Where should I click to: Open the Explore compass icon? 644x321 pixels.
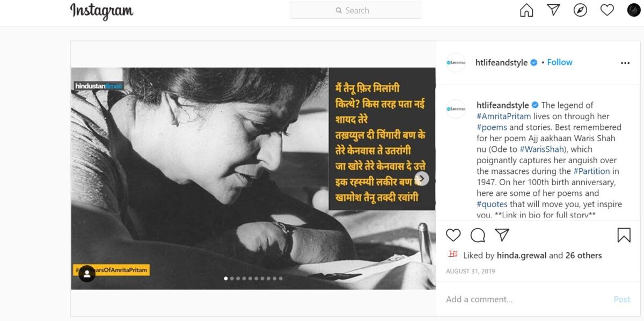580,10
